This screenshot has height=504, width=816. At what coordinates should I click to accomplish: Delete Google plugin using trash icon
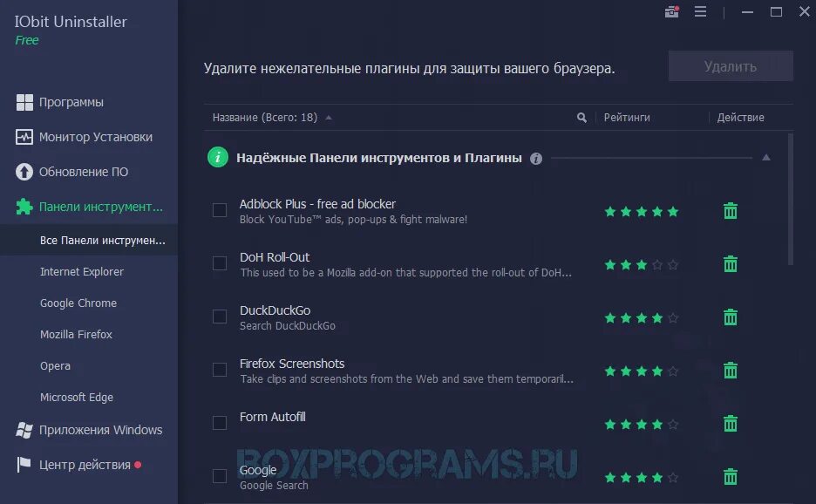pyautogui.click(x=731, y=476)
